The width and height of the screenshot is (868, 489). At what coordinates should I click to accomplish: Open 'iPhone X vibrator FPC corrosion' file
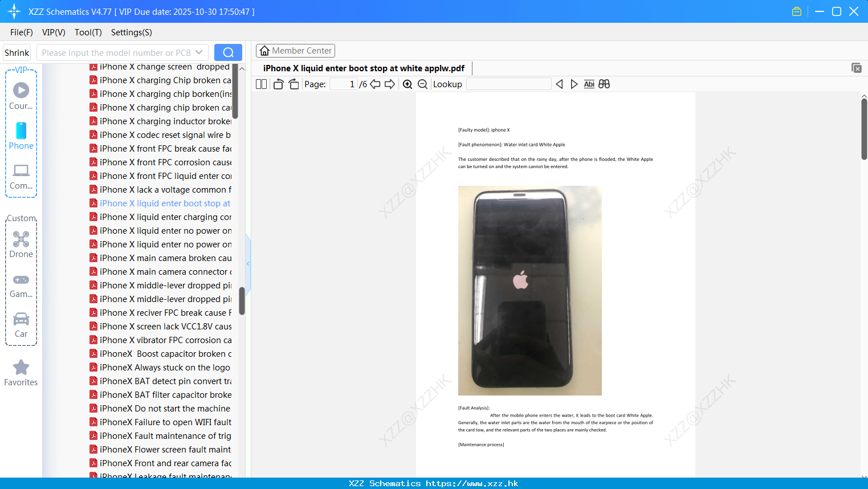click(x=161, y=340)
